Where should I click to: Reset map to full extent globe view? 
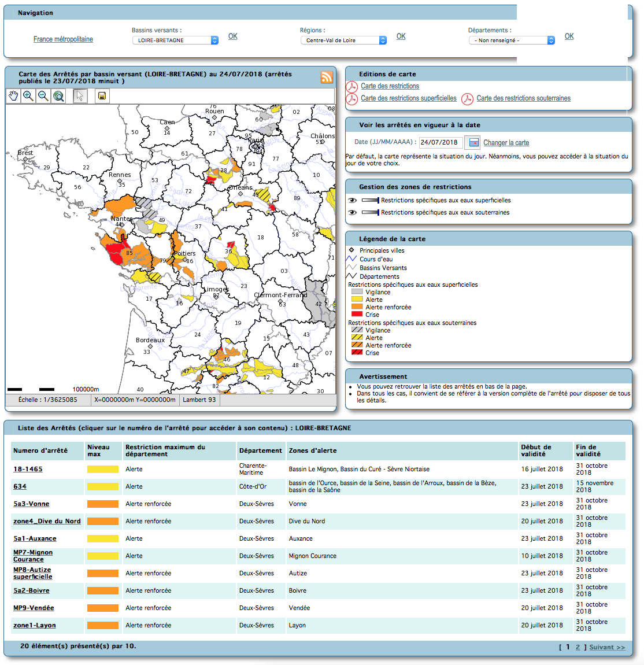(x=58, y=96)
